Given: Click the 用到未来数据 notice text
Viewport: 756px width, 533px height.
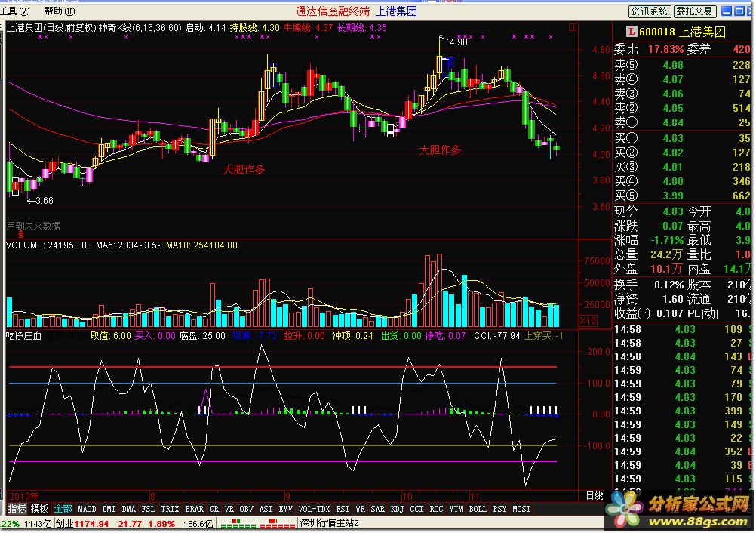Looking at the screenshot, I should [x=33, y=226].
